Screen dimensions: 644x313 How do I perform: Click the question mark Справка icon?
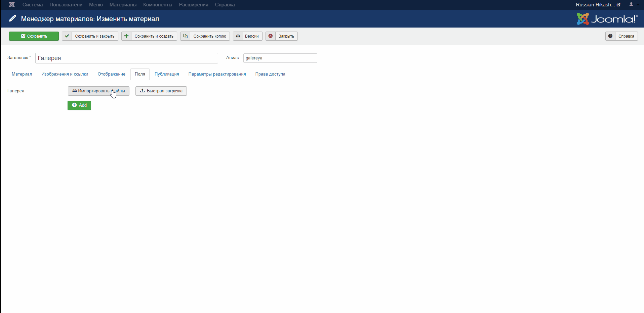[610, 36]
